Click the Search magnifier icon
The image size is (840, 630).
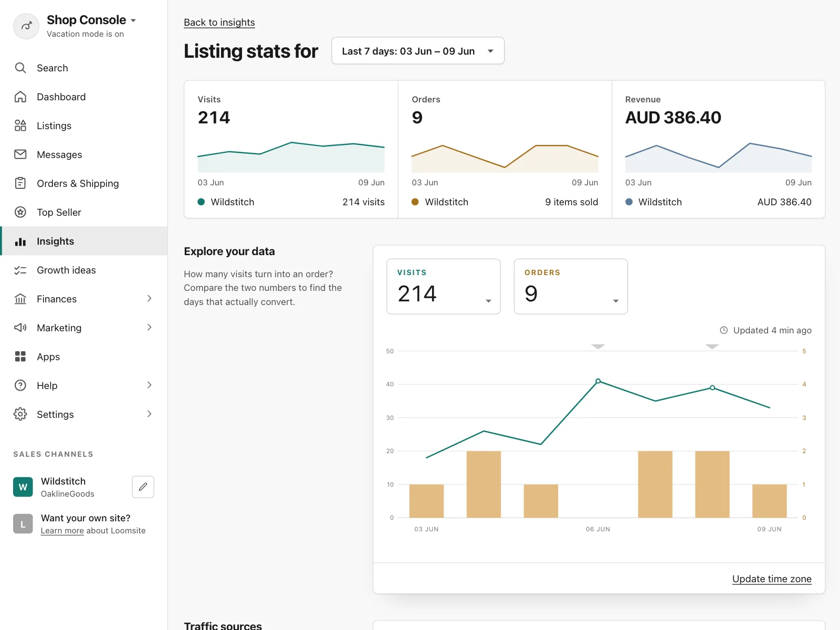point(20,68)
